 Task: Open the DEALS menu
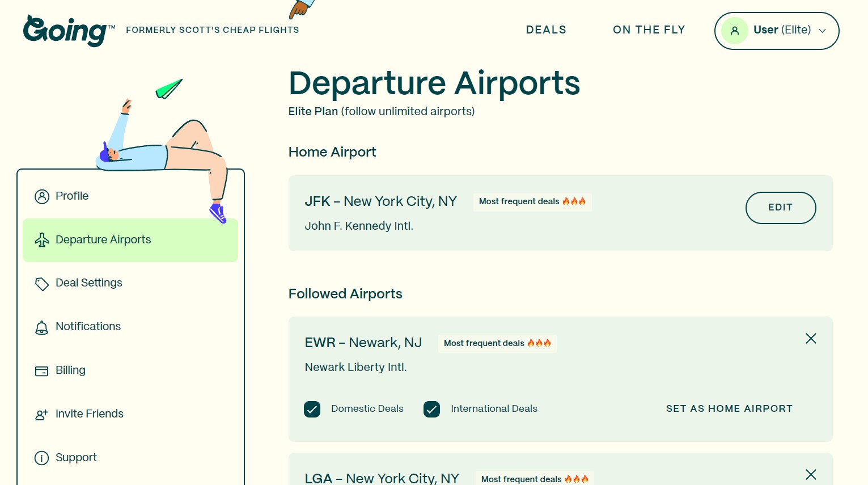[545, 30]
